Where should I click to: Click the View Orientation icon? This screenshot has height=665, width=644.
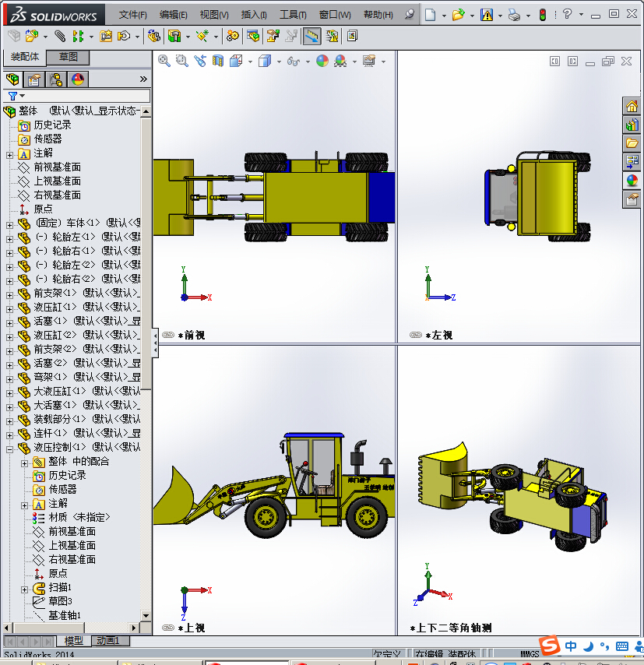236,61
